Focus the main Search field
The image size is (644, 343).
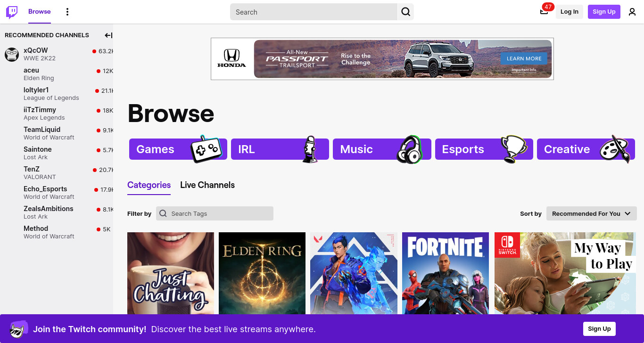tap(314, 12)
